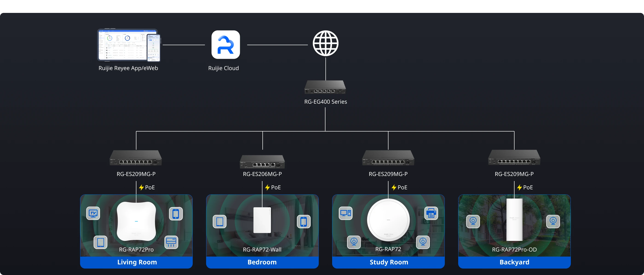Click the tablet icon in Bedroom
Screen dimensions: 644x275
(219, 221)
